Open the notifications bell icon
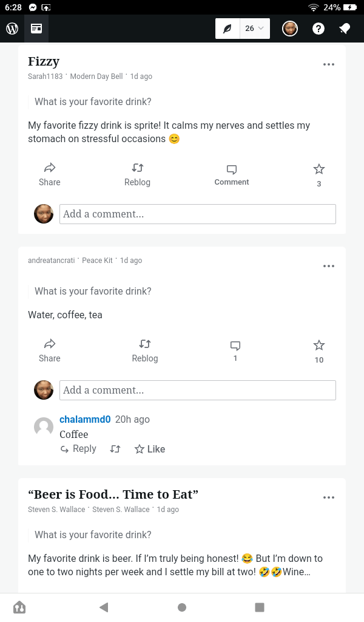364x622 pixels. pos(345,29)
